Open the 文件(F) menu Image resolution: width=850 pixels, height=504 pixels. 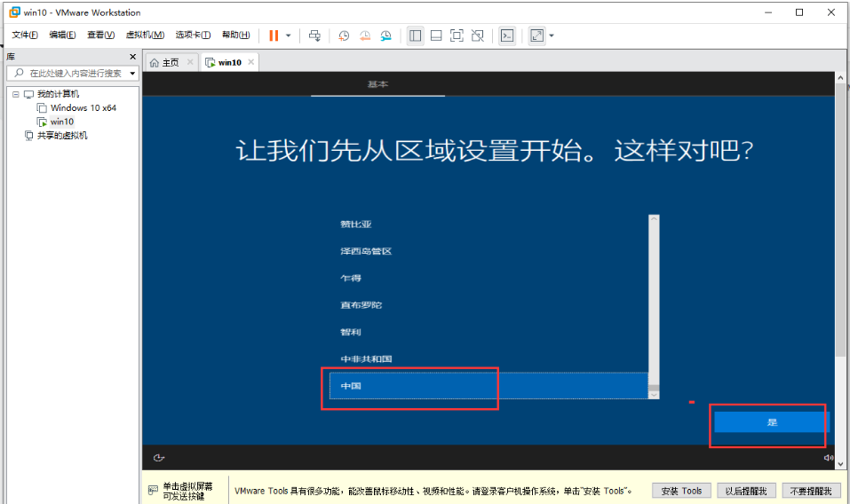coord(25,35)
